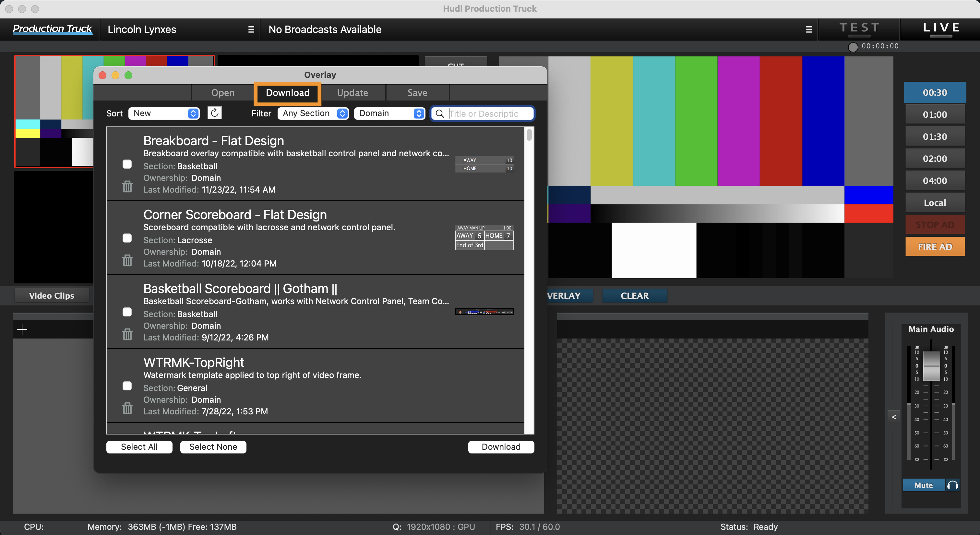
Task: Open the Any Section filter dropdown
Action: (x=313, y=113)
